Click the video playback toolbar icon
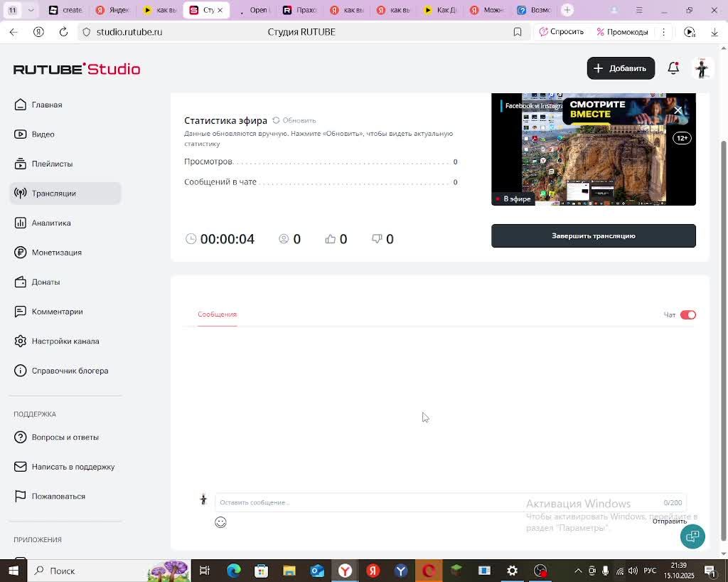The width and height of the screenshot is (728, 582). (x=690, y=32)
